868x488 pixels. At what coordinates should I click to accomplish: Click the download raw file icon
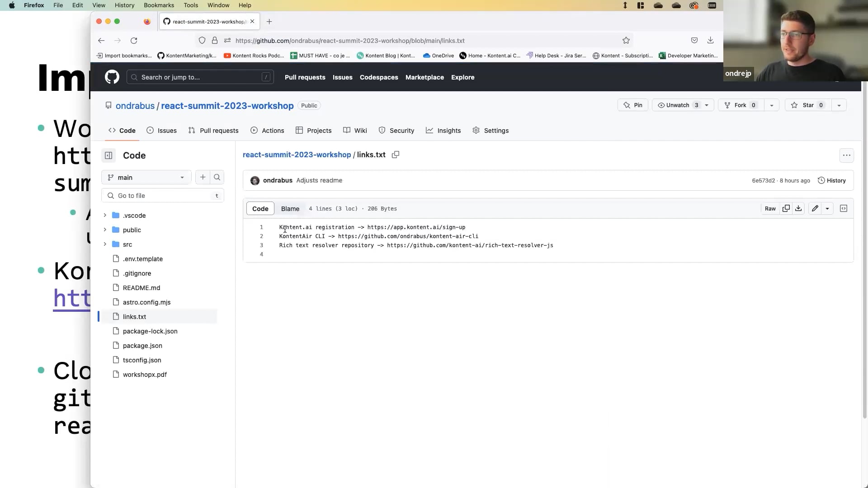(798, 208)
